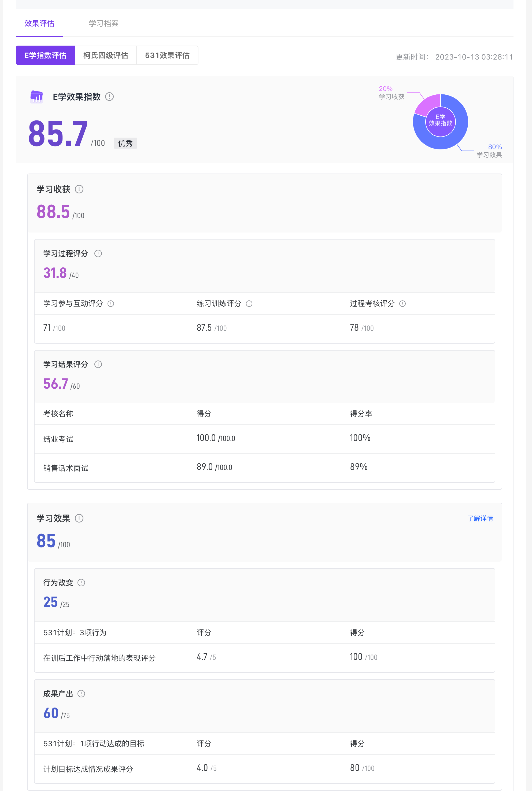
Task: Switch to 柯氏四级评估 sub-tab
Action: click(x=106, y=55)
